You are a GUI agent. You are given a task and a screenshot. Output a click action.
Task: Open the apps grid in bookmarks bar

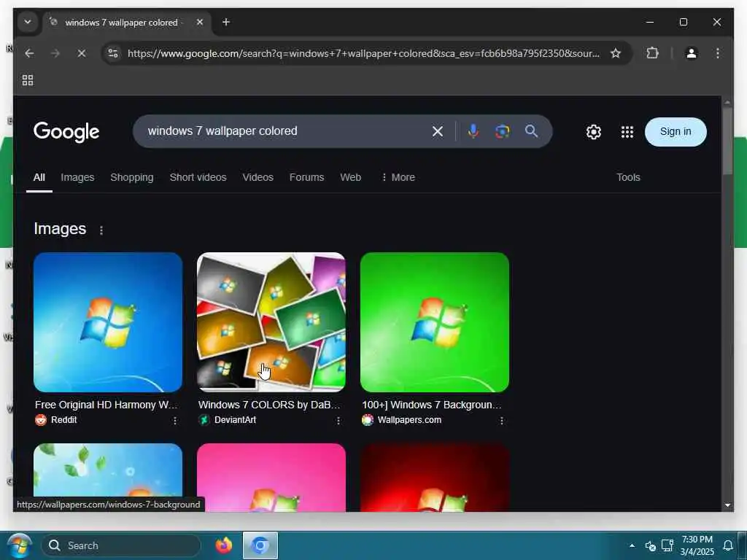click(28, 80)
